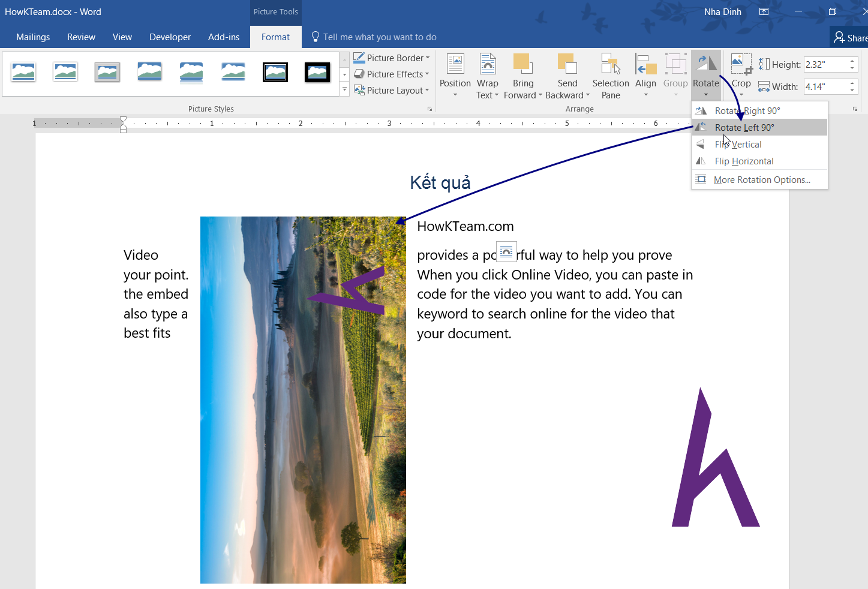Click the Kết quả heading

click(440, 182)
